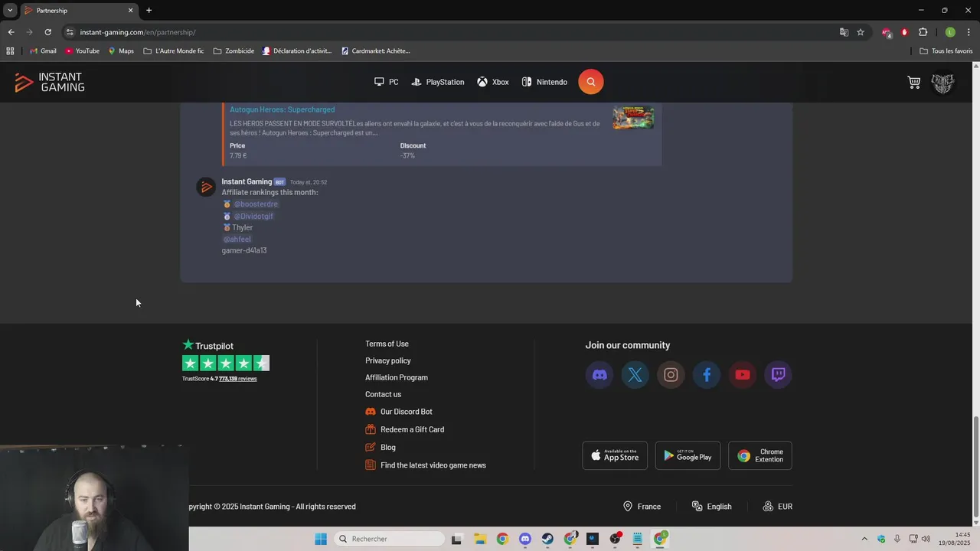This screenshot has width=980, height=551.
Task: Click the Trustpilot star rating
Action: coord(226,364)
